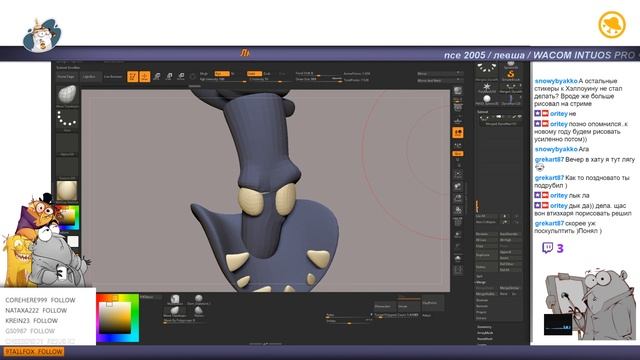Click the small orange button under Floor
Viewport: 640px width, 360px height.
pyautogui.click(x=458, y=154)
